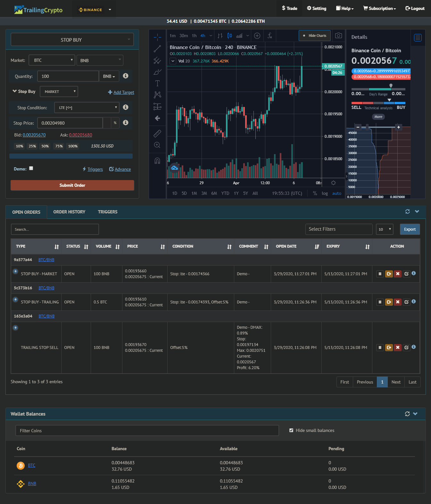Open the indicators fx icon
431x504 pixels.
(270, 36)
